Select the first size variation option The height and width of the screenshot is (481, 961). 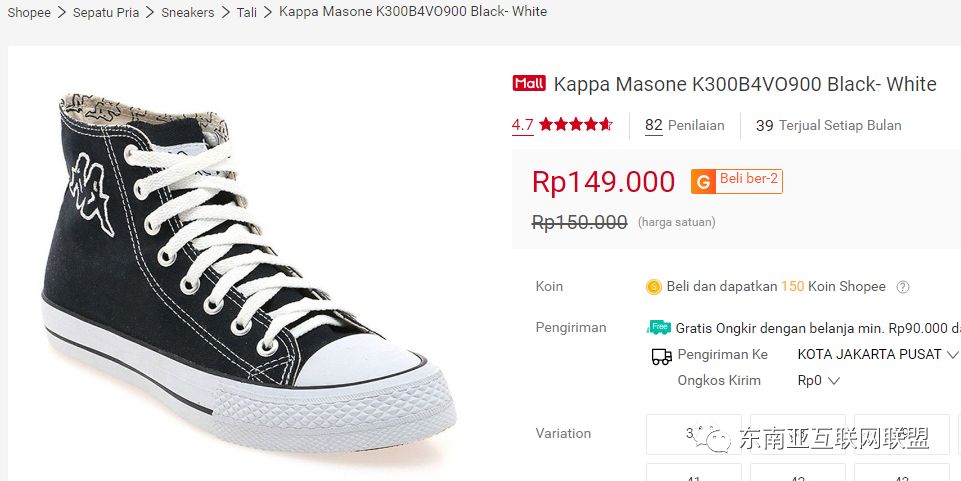click(693, 432)
